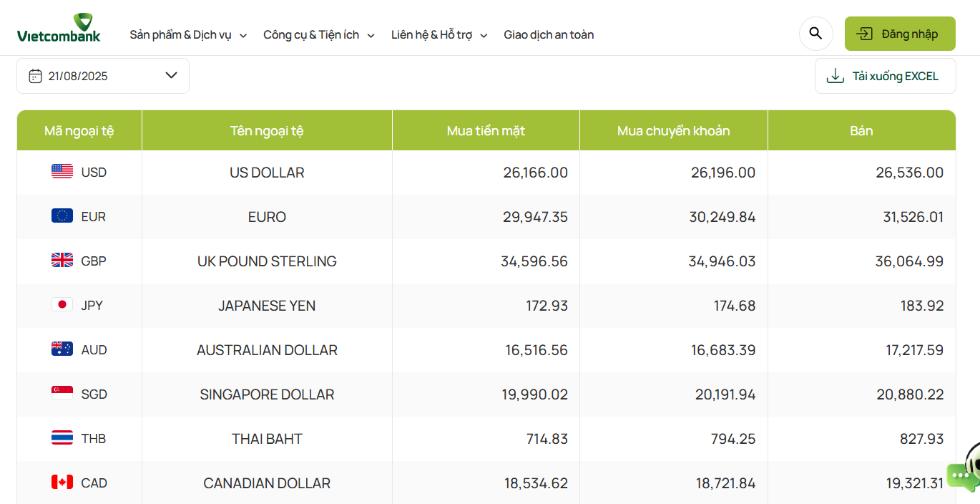Click the Thailand flag icon next to THB

tap(62, 438)
